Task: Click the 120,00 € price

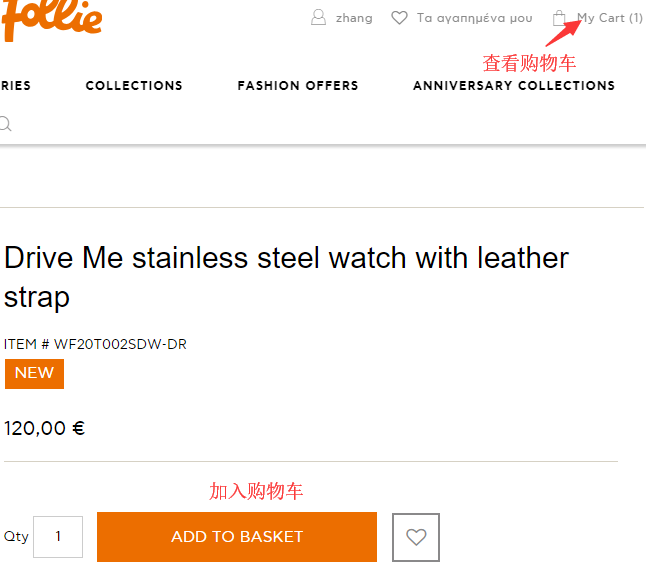Action: pos(44,428)
